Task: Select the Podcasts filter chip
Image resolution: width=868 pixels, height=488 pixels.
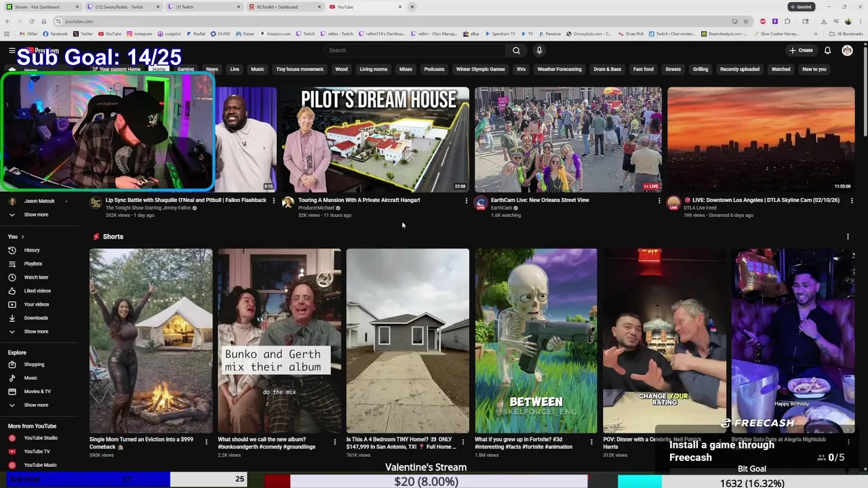Action: [x=434, y=69]
